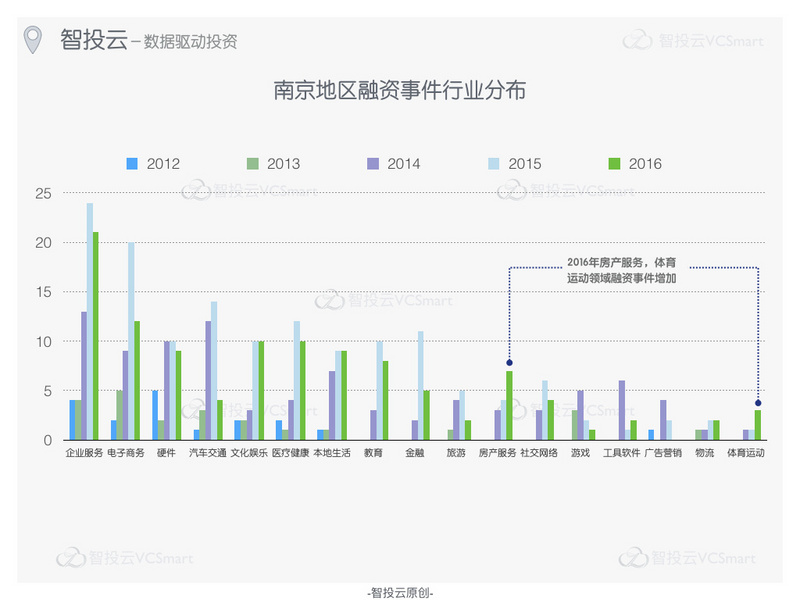The width and height of the screenshot is (800, 600).
Task: Toggle the 2013 series in the legend
Action: pos(272,164)
